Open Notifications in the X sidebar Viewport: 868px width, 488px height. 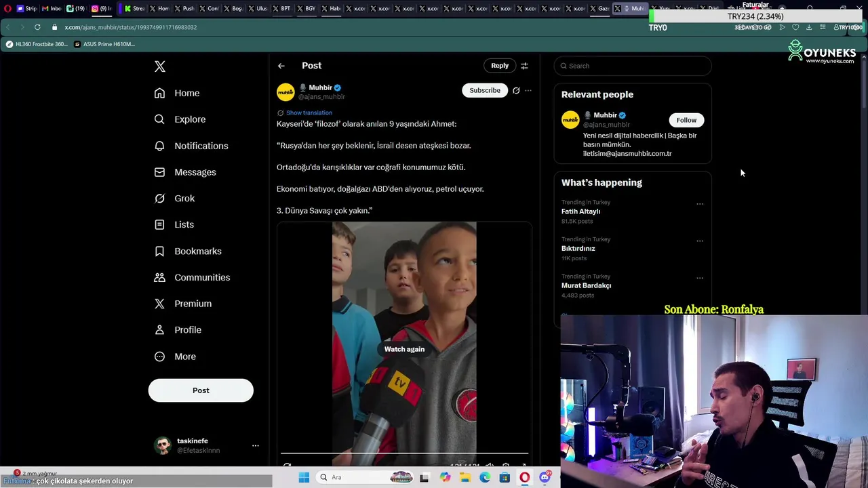tap(191, 146)
